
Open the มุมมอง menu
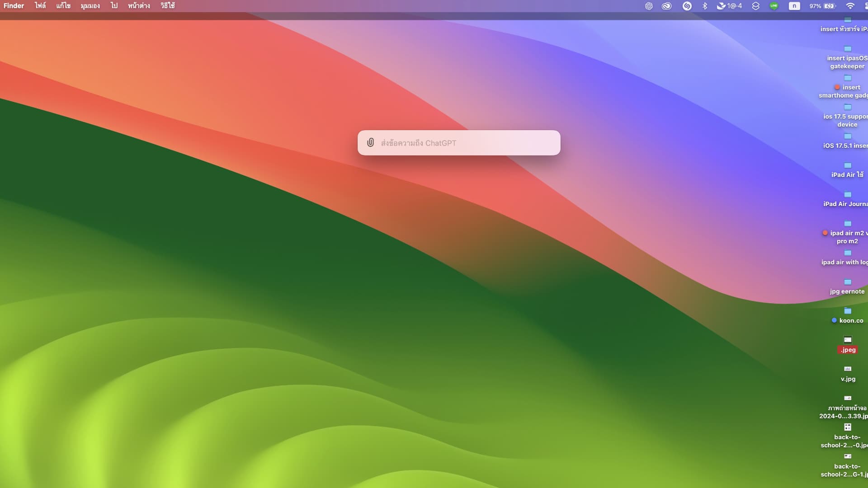(x=90, y=6)
